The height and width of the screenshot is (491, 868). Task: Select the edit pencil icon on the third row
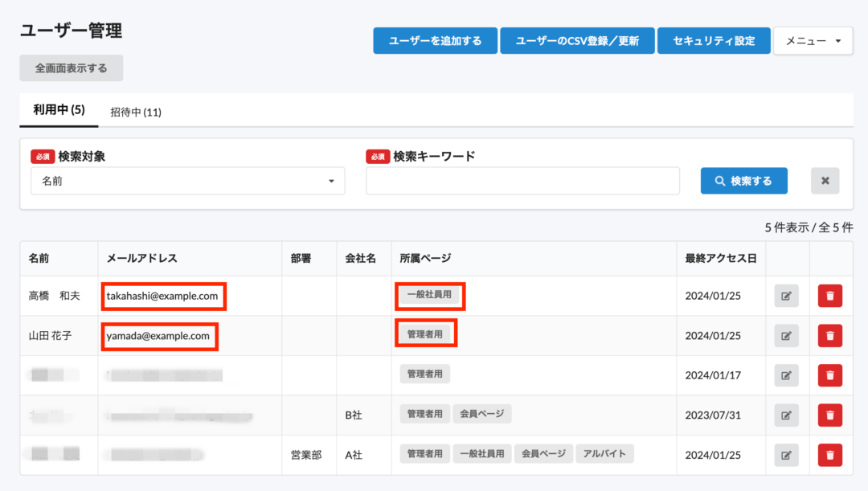pos(785,374)
